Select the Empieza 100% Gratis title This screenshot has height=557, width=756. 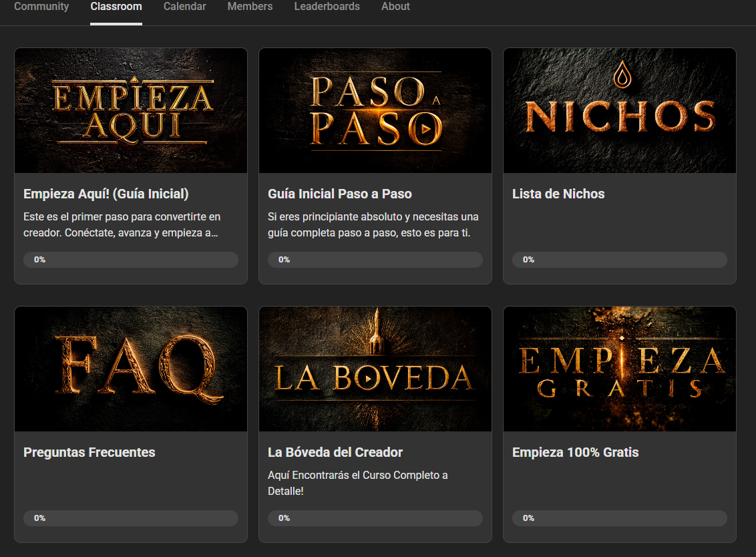[x=575, y=452]
